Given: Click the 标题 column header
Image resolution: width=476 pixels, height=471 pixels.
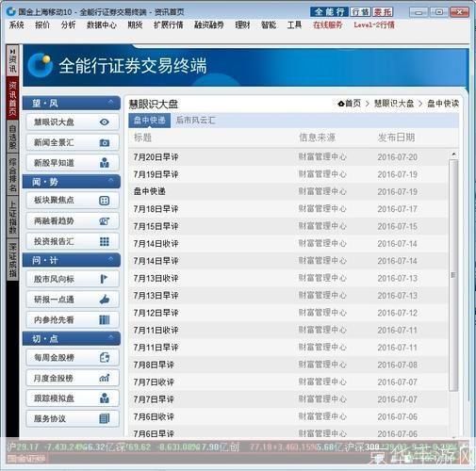Looking at the screenshot, I should click(142, 138).
